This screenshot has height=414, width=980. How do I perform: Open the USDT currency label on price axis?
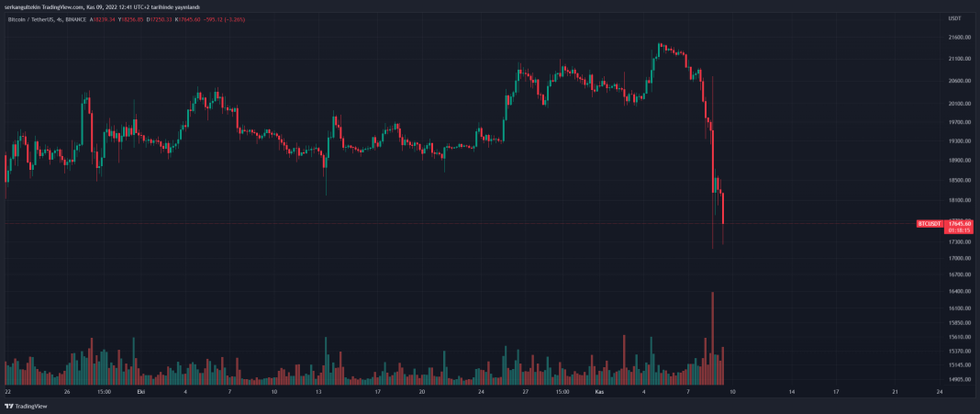tap(954, 17)
